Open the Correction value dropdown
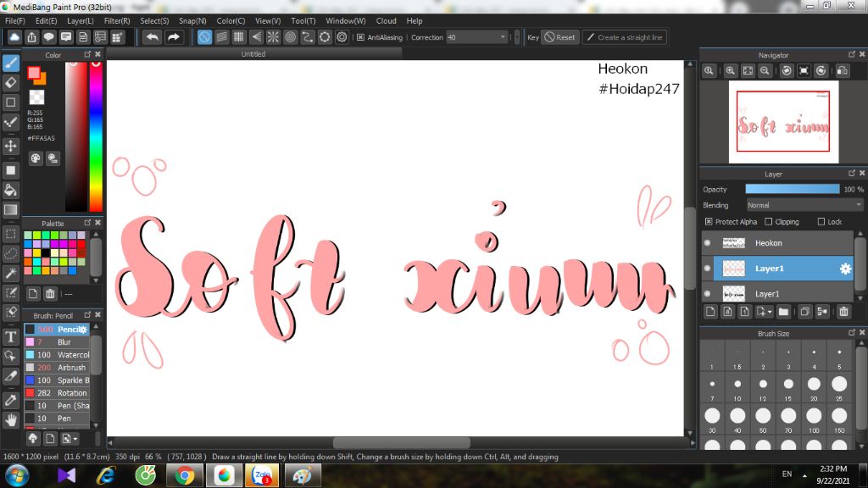The image size is (868, 488). tap(503, 37)
